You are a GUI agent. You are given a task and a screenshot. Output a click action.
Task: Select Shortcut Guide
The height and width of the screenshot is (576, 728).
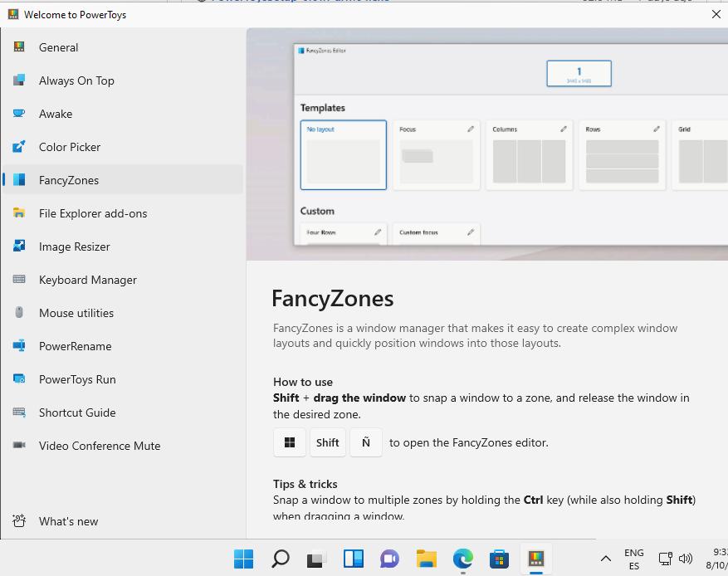pos(78,412)
